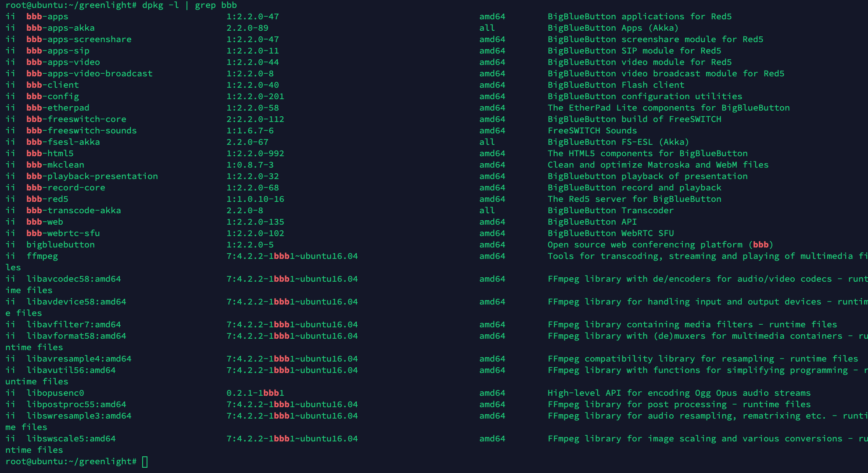Screen dimensions: 868x473
Task: Click the libavresample4:amd64 package name
Action: tap(79, 359)
